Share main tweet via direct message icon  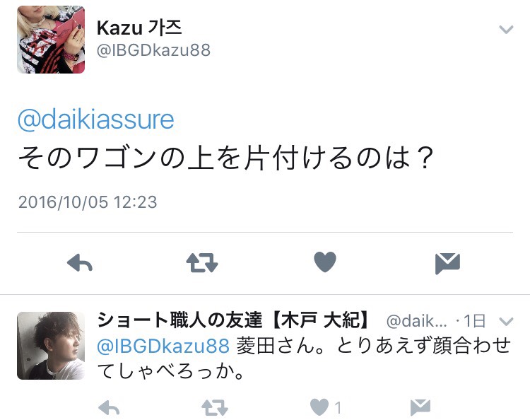click(447, 263)
